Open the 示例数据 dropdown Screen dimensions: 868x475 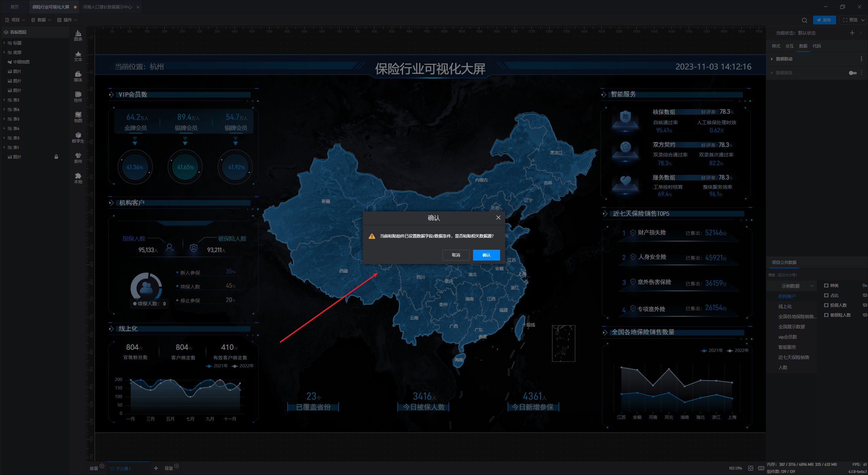(793, 286)
